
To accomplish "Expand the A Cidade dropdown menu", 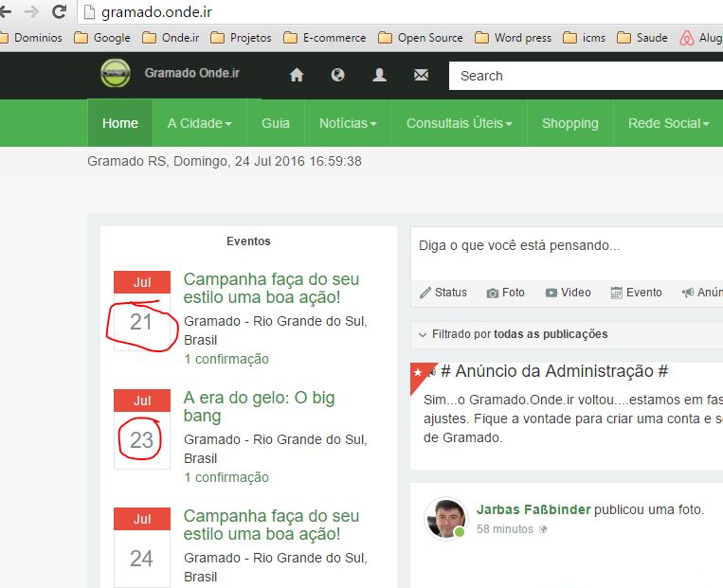I will tap(200, 123).
